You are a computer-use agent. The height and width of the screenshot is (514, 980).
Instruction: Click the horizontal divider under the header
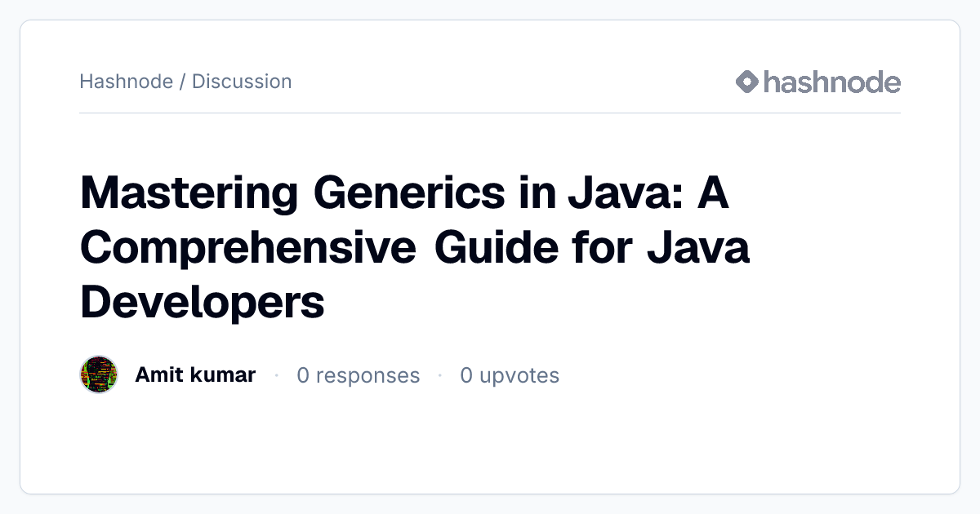[490, 113]
